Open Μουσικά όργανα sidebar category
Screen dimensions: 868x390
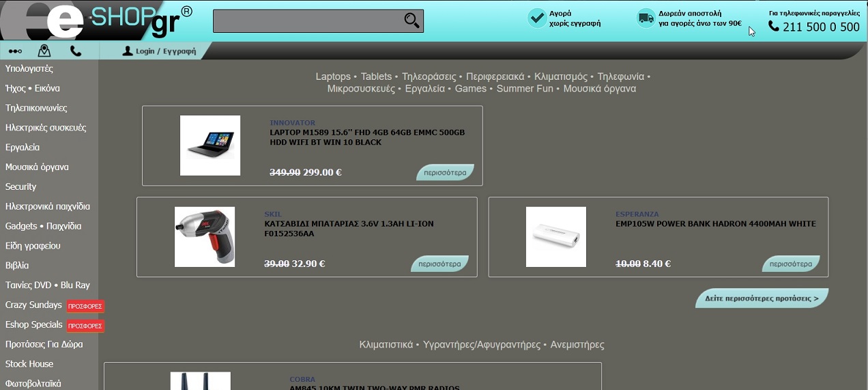coord(37,167)
